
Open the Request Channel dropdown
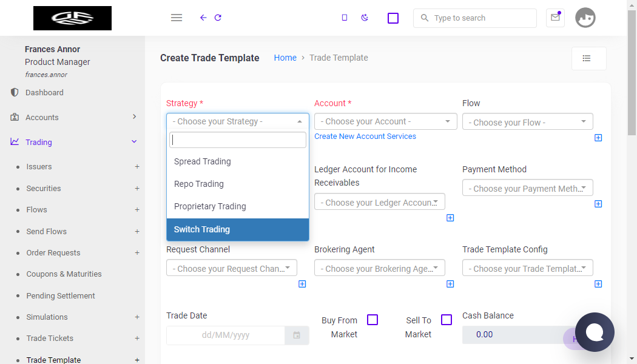click(x=232, y=268)
